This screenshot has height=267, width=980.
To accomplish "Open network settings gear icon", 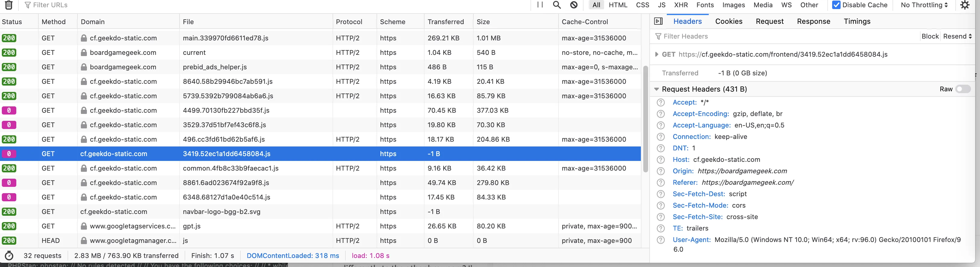I will pos(965,5).
